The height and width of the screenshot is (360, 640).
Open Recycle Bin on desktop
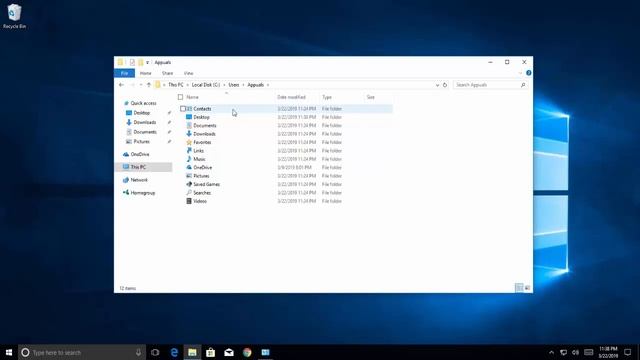click(x=14, y=16)
